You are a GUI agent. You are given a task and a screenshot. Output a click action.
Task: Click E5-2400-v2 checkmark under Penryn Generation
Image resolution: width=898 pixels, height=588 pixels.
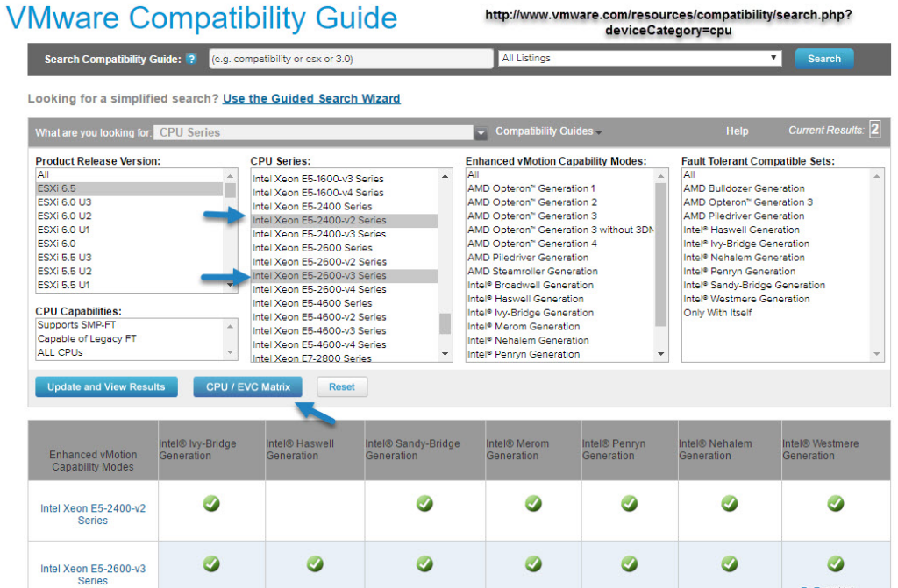pyautogui.click(x=630, y=503)
